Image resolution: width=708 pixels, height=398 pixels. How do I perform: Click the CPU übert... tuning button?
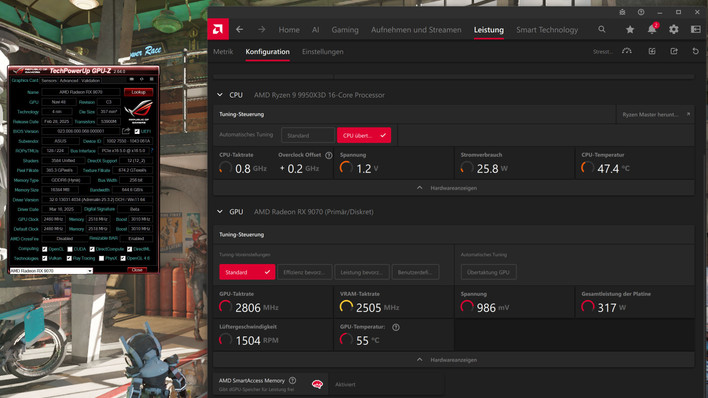point(364,135)
